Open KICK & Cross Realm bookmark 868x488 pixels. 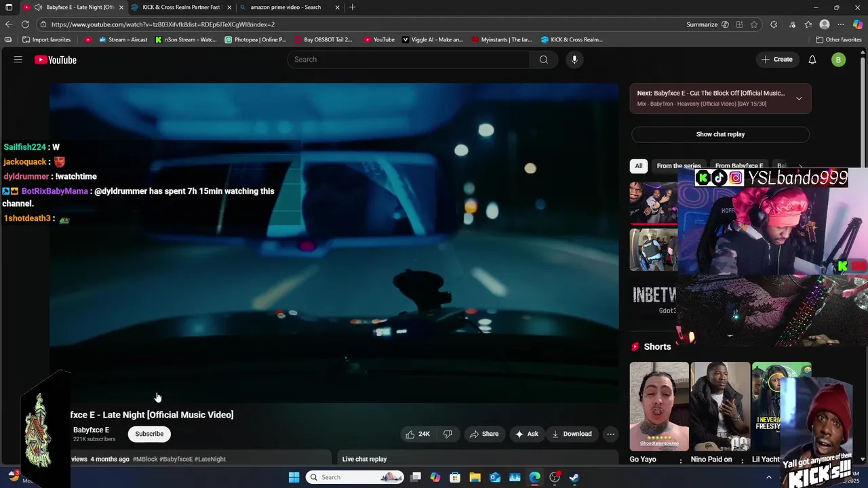point(572,39)
